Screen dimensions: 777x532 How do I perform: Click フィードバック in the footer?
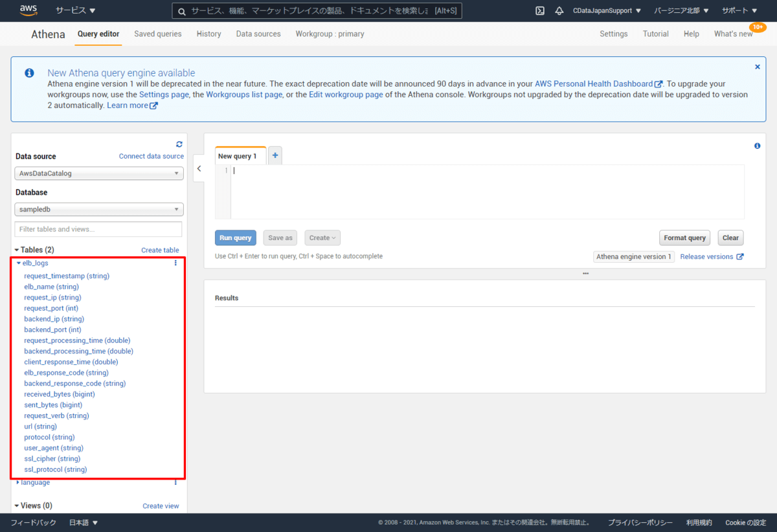click(x=33, y=522)
